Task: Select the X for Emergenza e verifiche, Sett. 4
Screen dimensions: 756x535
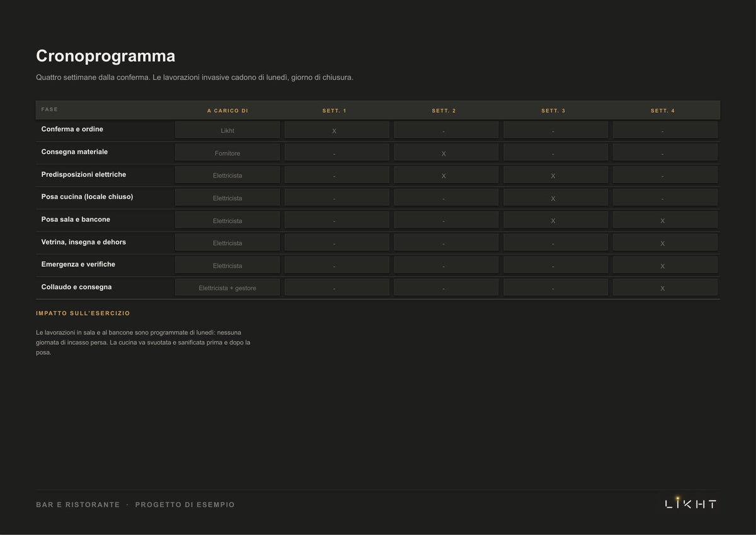Action: (663, 266)
